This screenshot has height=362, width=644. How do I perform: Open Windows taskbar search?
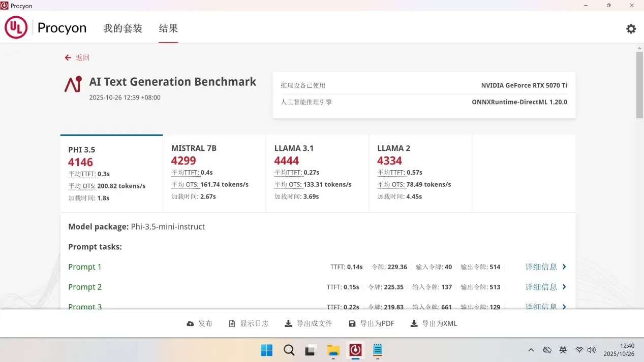[x=289, y=350]
